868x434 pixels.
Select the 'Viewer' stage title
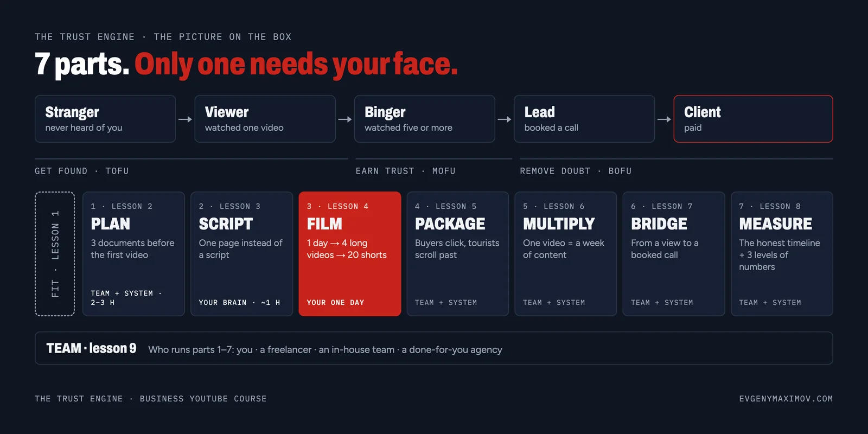227,112
